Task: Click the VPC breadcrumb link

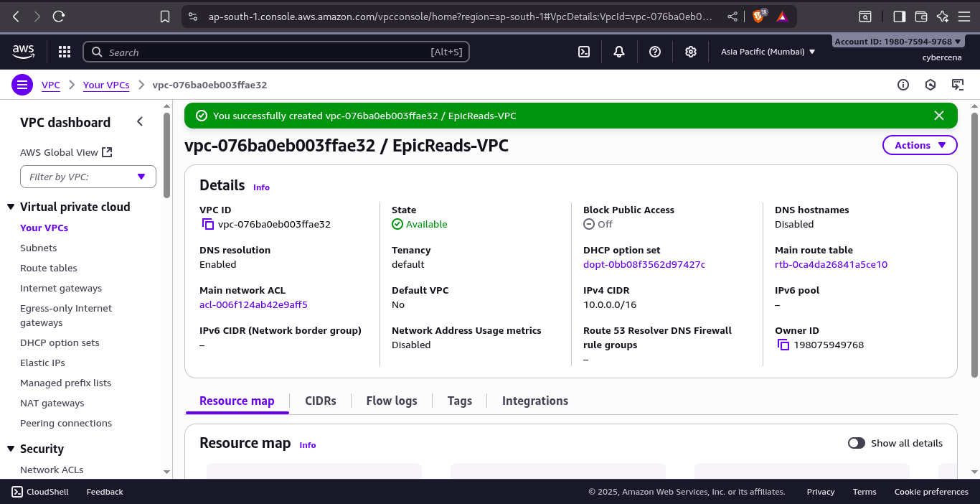Action: (x=51, y=85)
